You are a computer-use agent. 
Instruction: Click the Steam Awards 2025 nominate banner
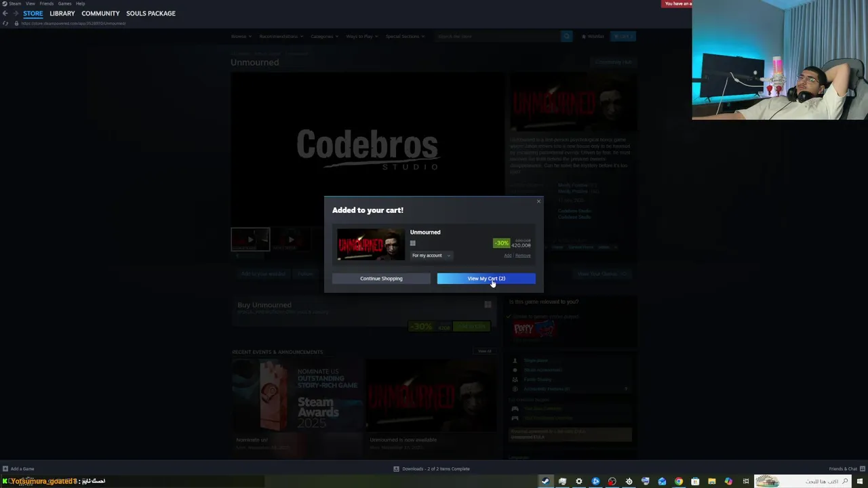pyautogui.click(x=296, y=395)
